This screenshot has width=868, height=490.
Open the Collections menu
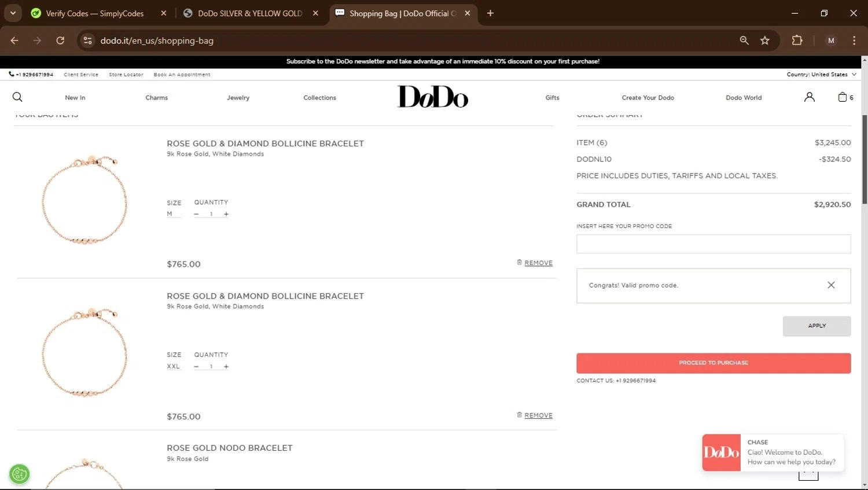(320, 98)
